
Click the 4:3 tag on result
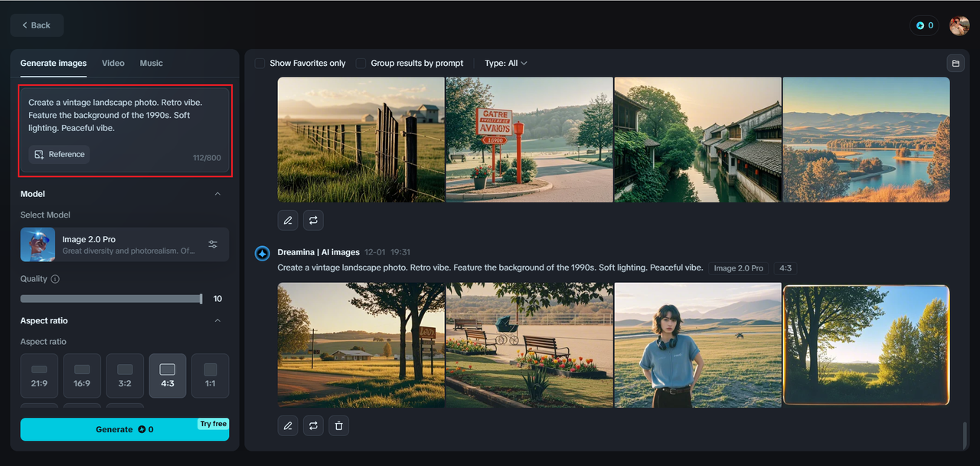786,268
